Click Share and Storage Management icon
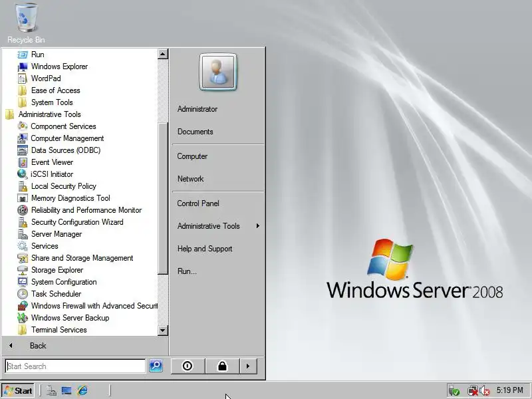 coord(23,258)
